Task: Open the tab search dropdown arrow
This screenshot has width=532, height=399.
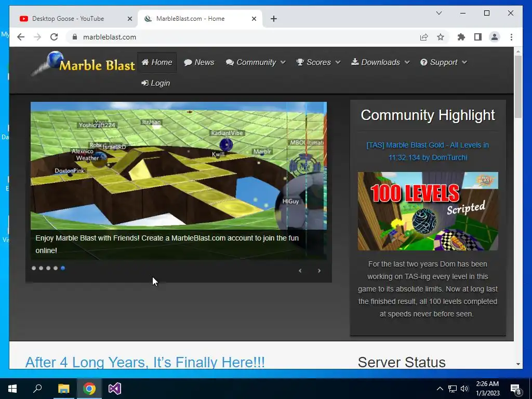Action: click(x=438, y=13)
